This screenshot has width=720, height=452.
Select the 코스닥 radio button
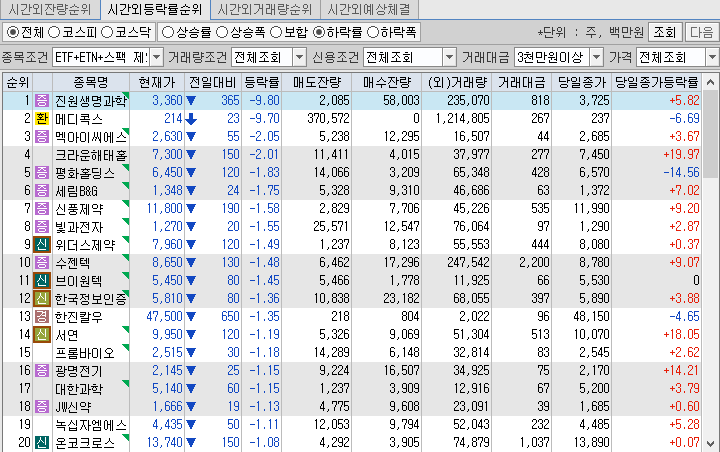(x=107, y=32)
